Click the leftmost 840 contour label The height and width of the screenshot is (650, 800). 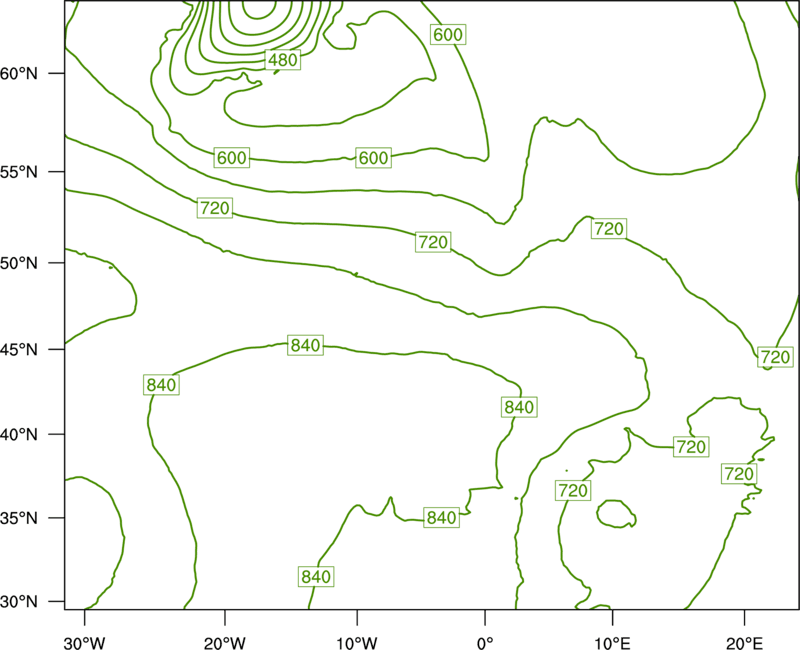[161, 385]
